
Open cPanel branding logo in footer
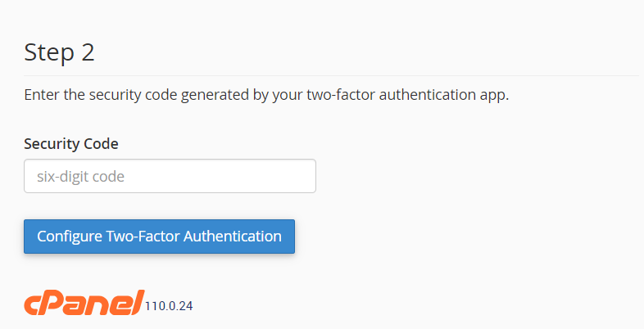(x=84, y=303)
